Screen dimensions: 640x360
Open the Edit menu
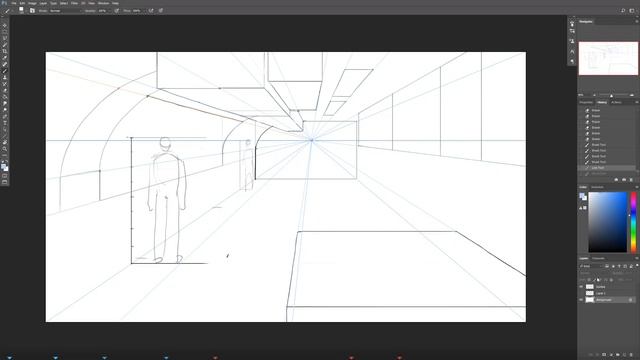tap(22, 3)
